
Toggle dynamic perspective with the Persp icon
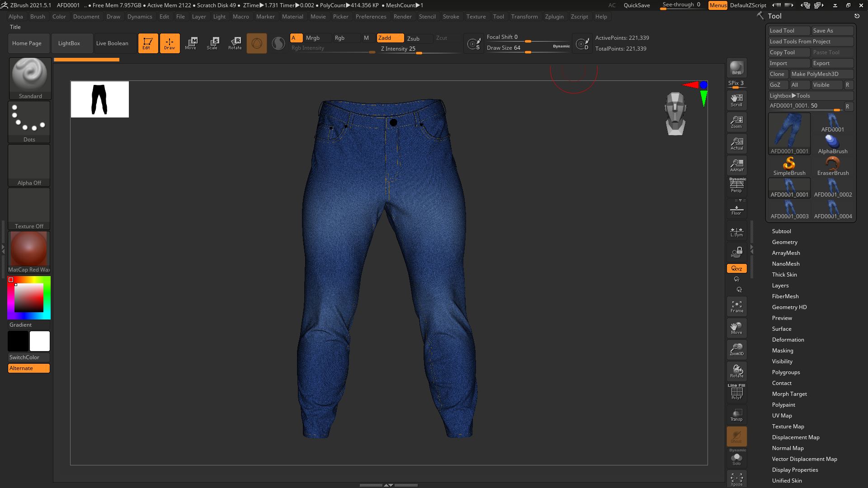(736, 185)
